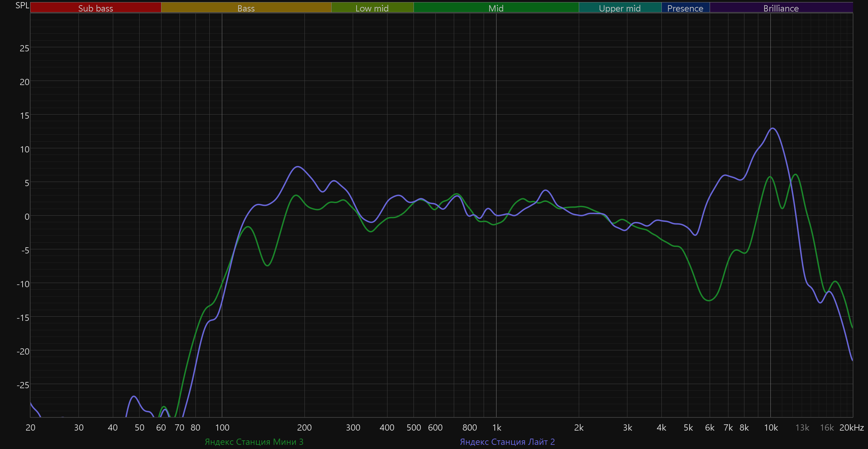Select the Presence band header
The image size is (868, 449).
(685, 8)
